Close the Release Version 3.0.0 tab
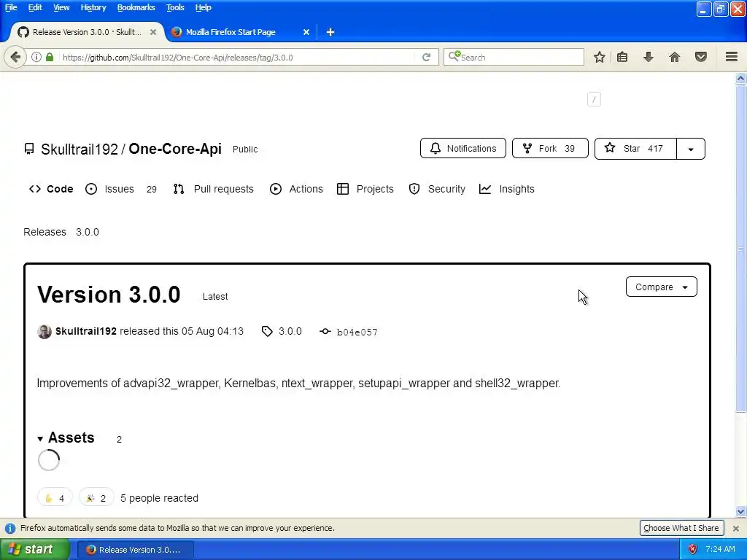 click(x=153, y=32)
